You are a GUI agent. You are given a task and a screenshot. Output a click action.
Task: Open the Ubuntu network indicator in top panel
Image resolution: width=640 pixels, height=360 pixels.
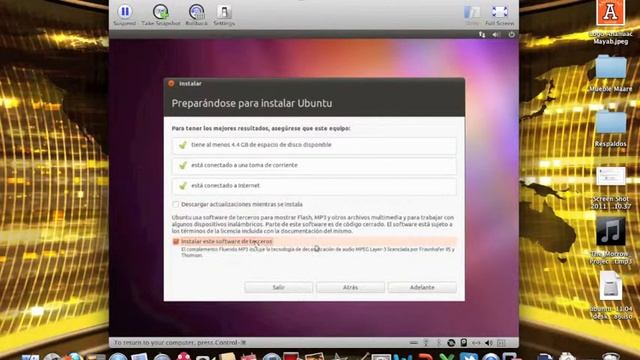click(x=482, y=35)
